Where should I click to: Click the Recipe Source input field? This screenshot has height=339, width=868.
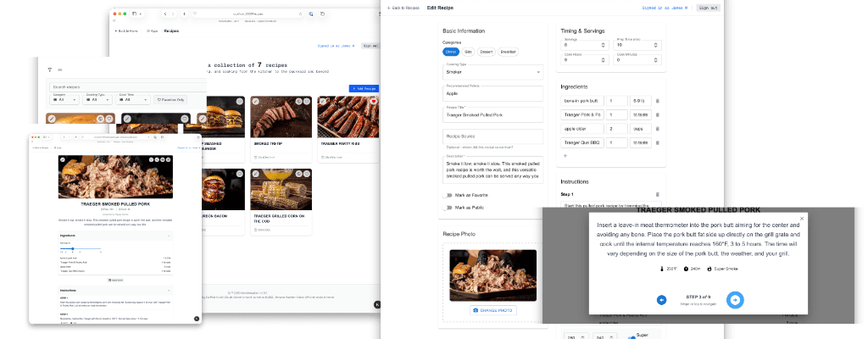(x=492, y=136)
